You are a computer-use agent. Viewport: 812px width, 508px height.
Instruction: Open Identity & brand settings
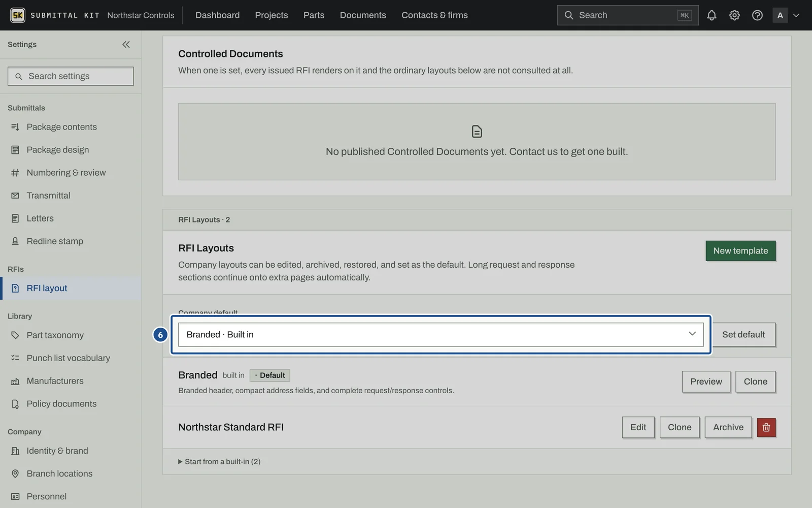pos(71,451)
